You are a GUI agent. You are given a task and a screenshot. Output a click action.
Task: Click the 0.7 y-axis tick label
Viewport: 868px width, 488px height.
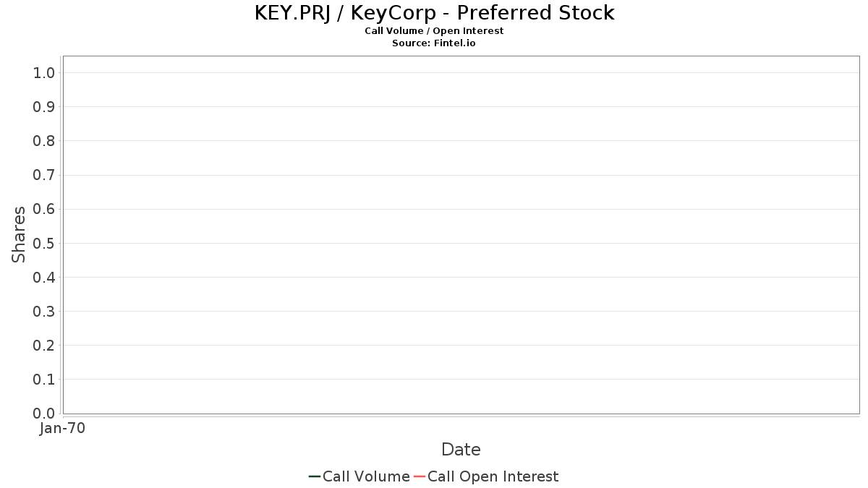click(44, 175)
